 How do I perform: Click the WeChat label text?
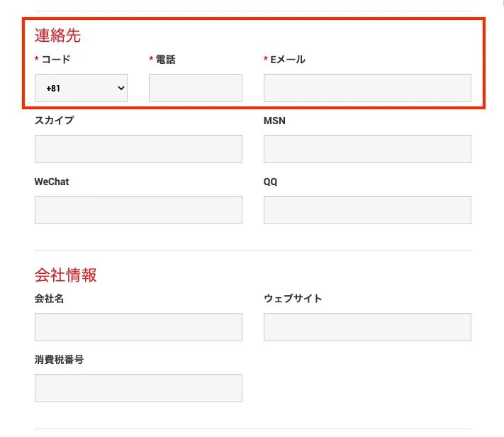point(52,182)
